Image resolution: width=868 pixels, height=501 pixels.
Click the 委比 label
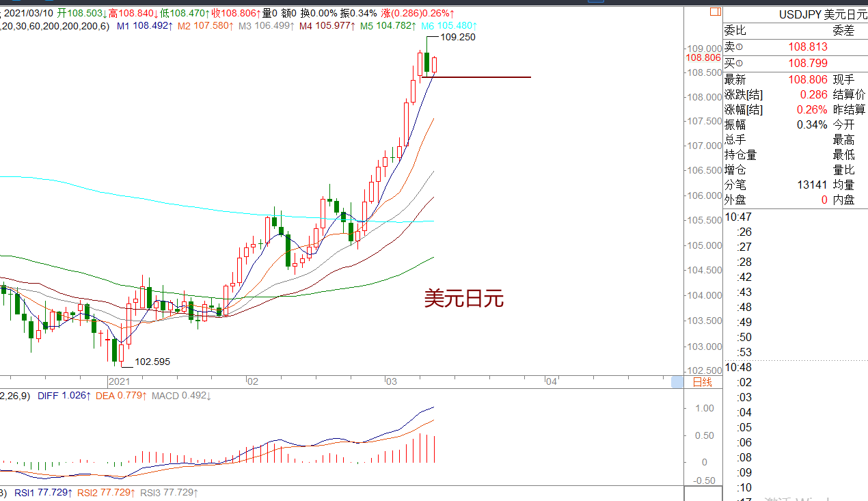click(735, 31)
